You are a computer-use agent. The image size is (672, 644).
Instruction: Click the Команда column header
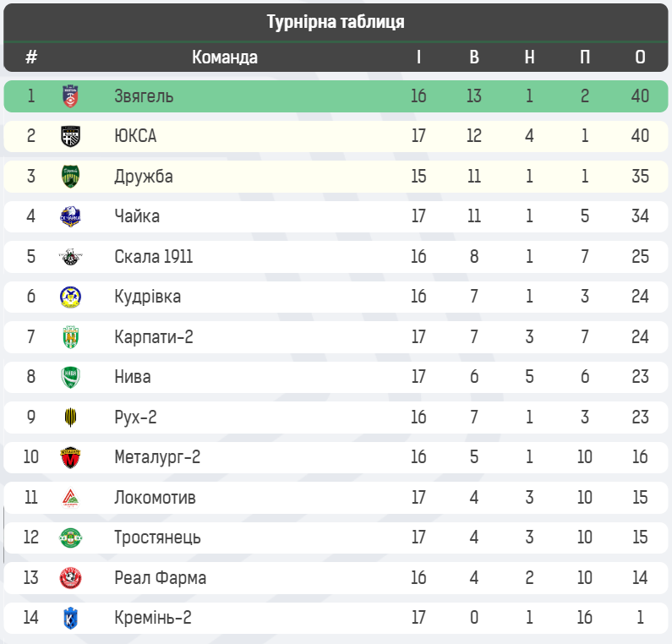coord(224,57)
